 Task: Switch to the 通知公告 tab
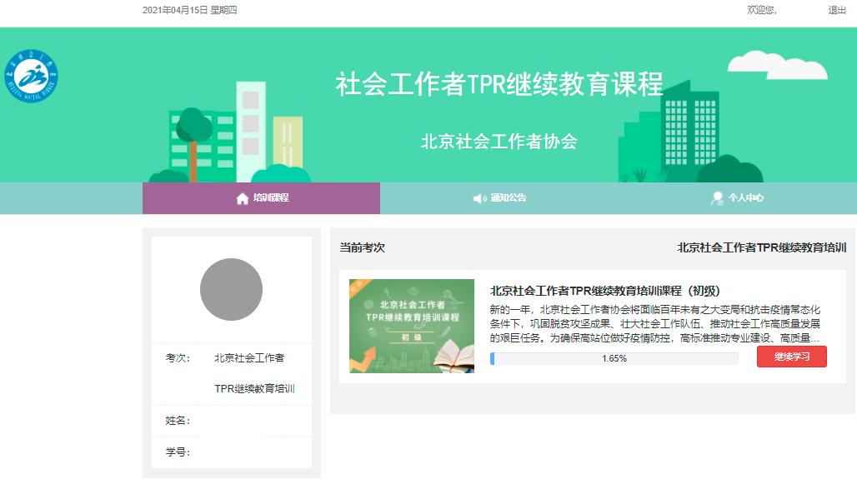click(499, 198)
